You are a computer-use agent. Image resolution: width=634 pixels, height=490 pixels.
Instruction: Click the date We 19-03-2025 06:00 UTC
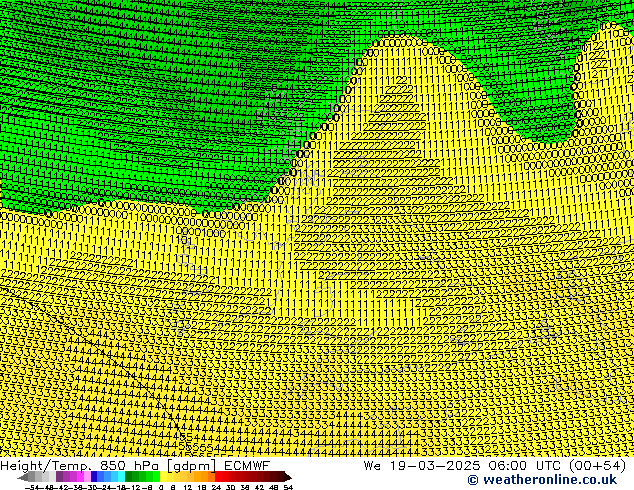[464, 466]
